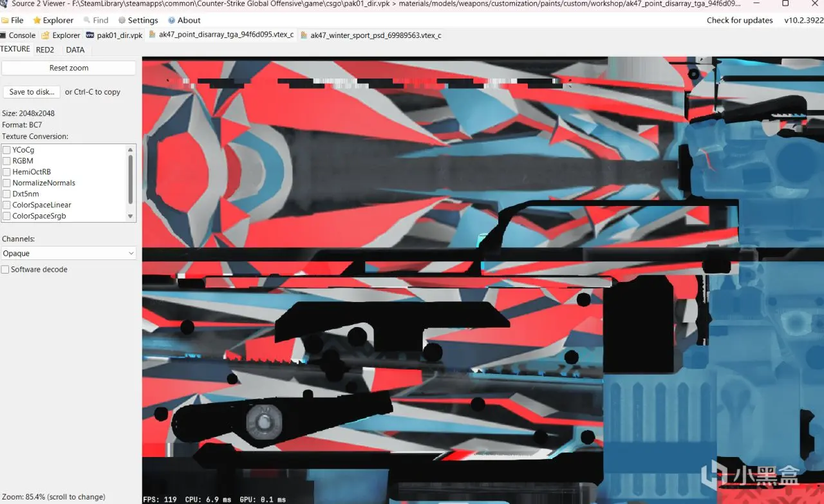Maximize the Source 2 Viewer window
The width and height of the screenshot is (824, 504).
click(785, 3)
